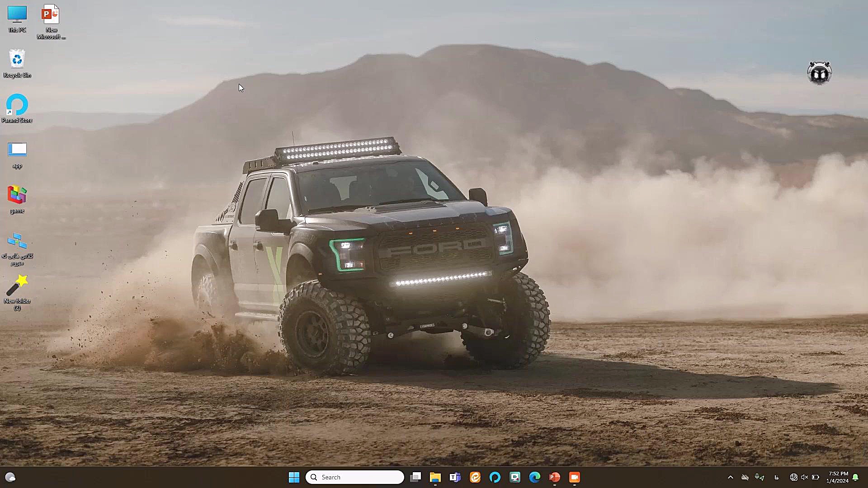Select the New folder (2) icon
Screen dimensions: 868x488
point(17,292)
